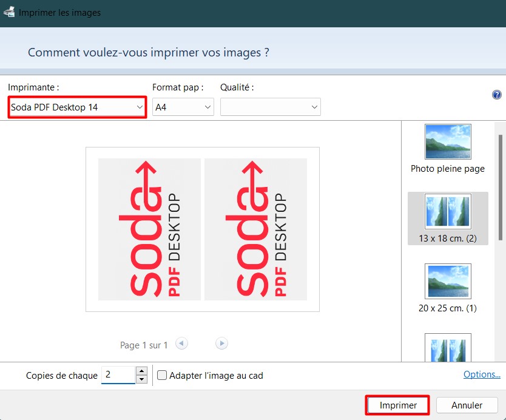Open the Format pap dropdown set to A4
The width and height of the screenshot is (506, 420).
pos(183,107)
